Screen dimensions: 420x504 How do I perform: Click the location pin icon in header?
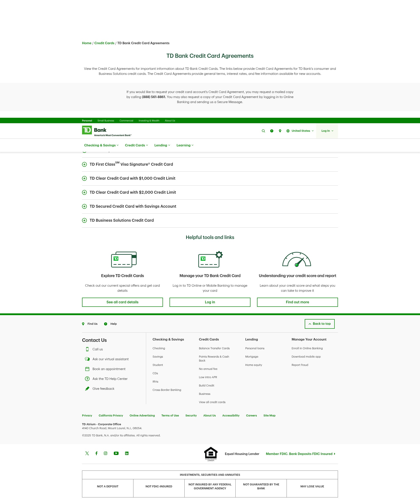[280, 131]
